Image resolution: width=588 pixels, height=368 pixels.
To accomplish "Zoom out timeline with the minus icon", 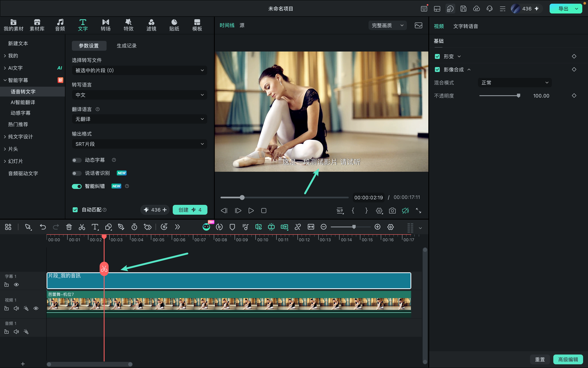I will pos(323,227).
